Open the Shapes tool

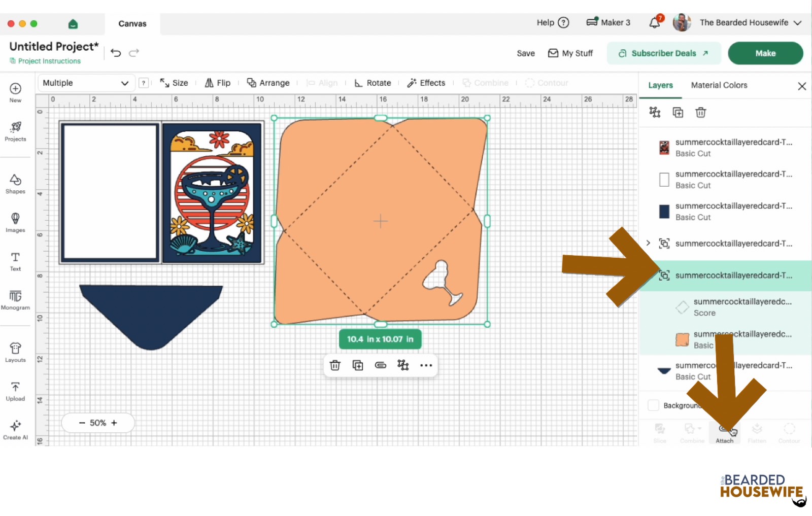click(x=15, y=184)
